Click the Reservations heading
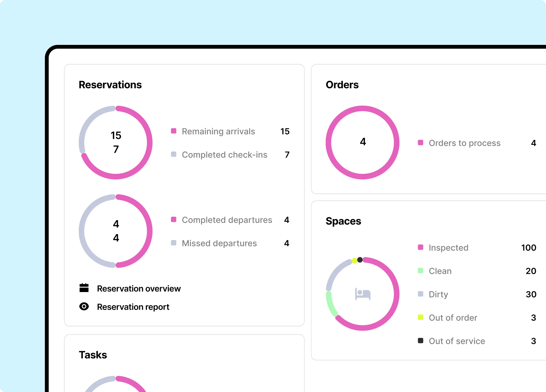Viewport: 546px width, 392px height. pos(110,85)
